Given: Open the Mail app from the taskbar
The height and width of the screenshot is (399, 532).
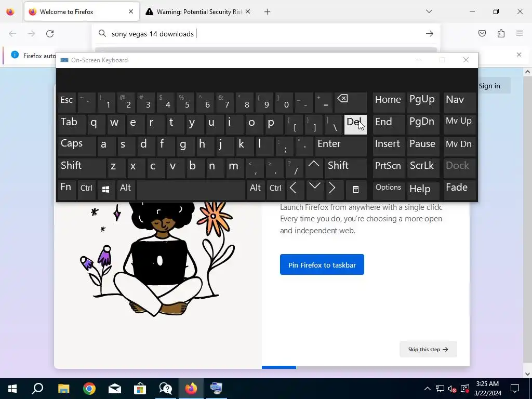Looking at the screenshot, I should coord(115,389).
